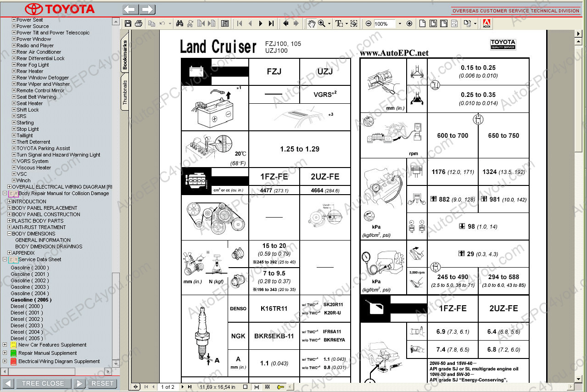The height and width of the screenshot is (392, 587).
Task: Click the Print icon in toolbar
Action: point(139,23)
